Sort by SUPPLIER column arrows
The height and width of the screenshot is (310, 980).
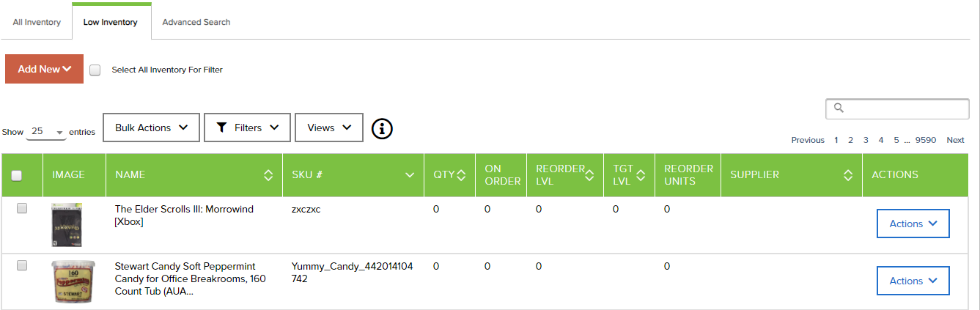tap(848, 175)
